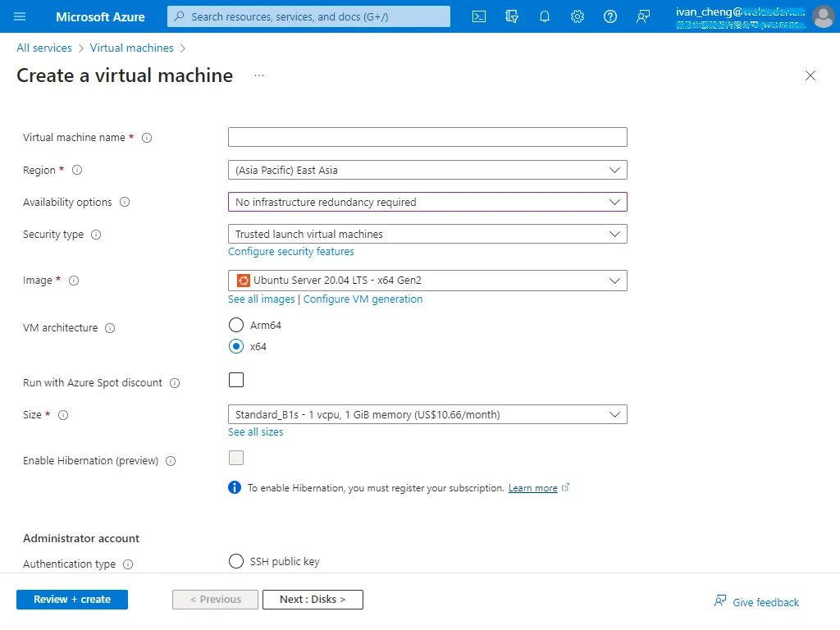Open the Image dropdown
The width and height of the screenshot is (840, 630).
427,281
